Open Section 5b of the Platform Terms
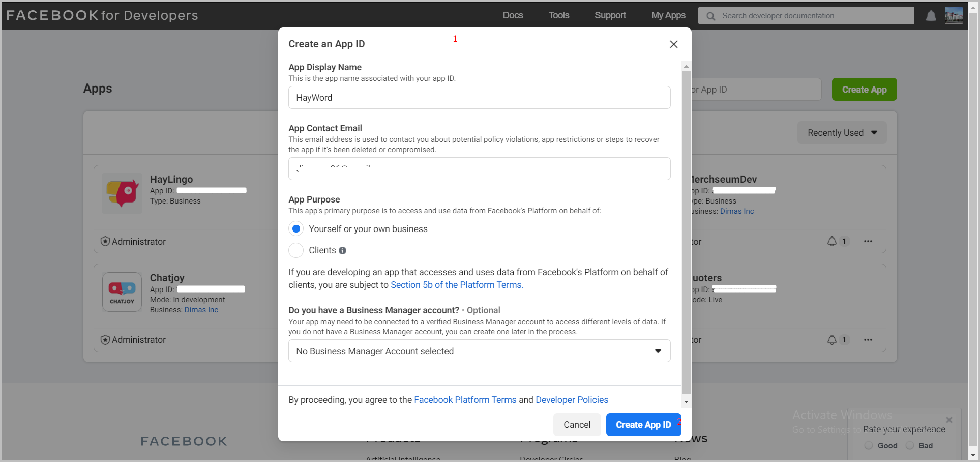The image size is (980, 462). tap(456, 285)
